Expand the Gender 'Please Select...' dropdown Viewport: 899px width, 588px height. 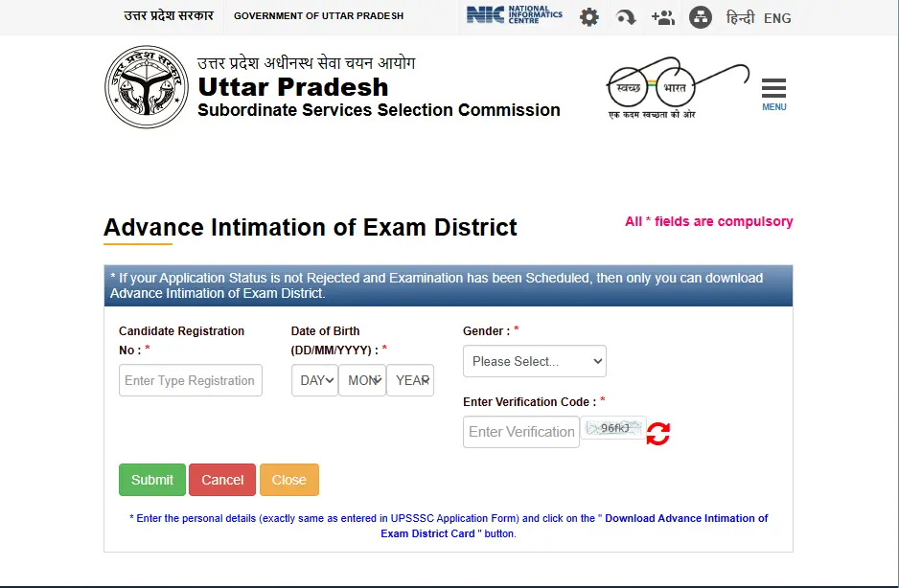tap(535, 361)
